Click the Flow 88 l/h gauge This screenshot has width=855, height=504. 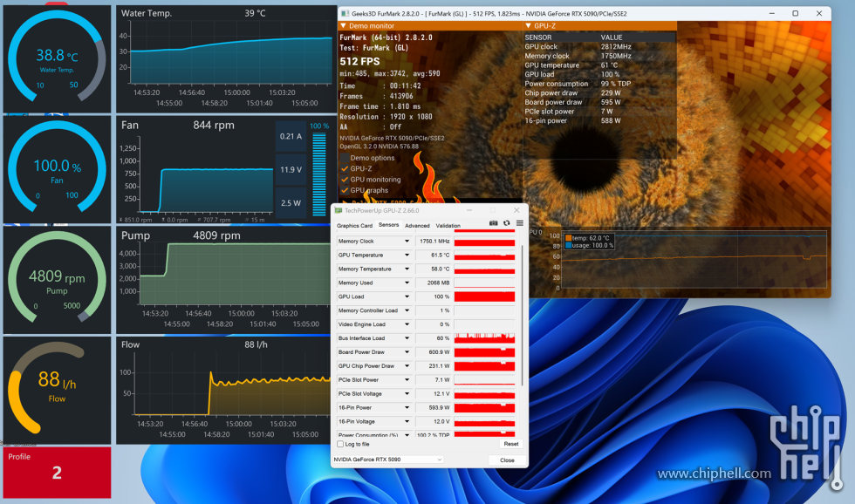(x=57, y=390)
